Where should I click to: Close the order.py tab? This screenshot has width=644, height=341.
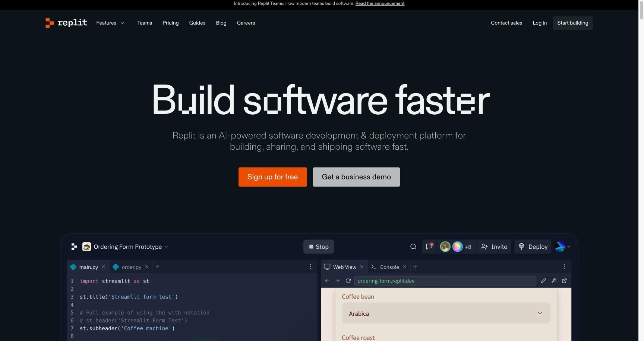pyautogui.click(x=146, y=267)
